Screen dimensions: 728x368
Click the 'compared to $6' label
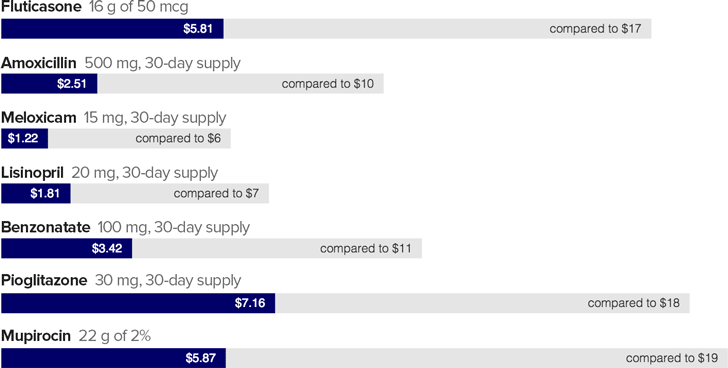pyautogui.click(x=178, y=139)
